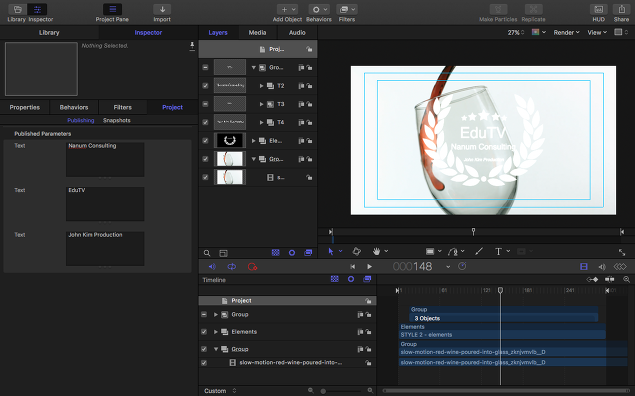Click the HUD toolbar icon
Image resolution: width=635 pixels, height=396 pixels.
(598, 9)
